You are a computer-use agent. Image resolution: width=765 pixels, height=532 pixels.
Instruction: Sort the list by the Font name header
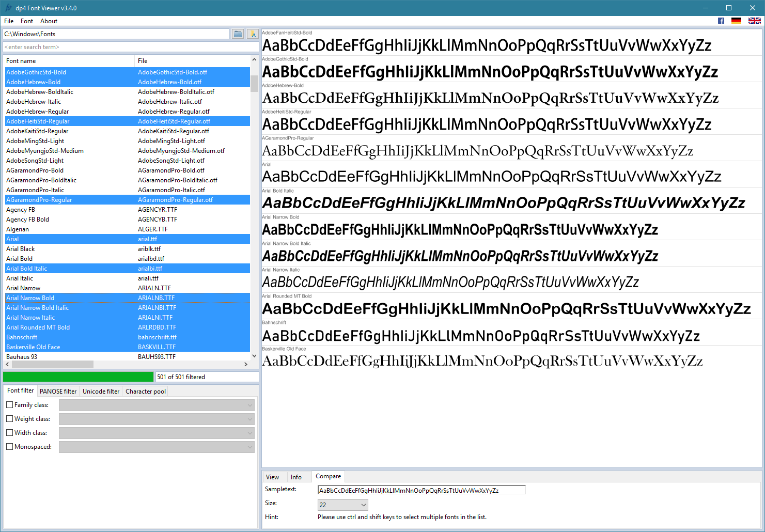pyautogui.click(x=69, y=61)
